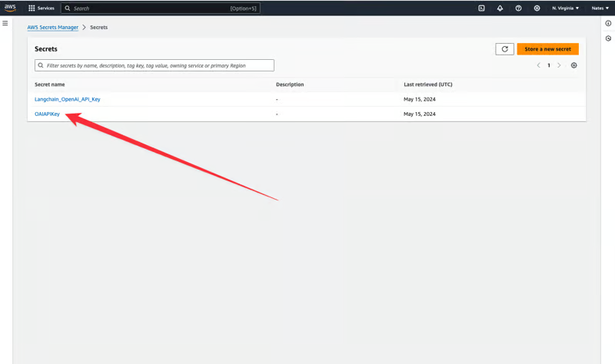Focus the filter secrets search field
The width and height of the screenshot is (615, 364).
click(x=155, y=65)
